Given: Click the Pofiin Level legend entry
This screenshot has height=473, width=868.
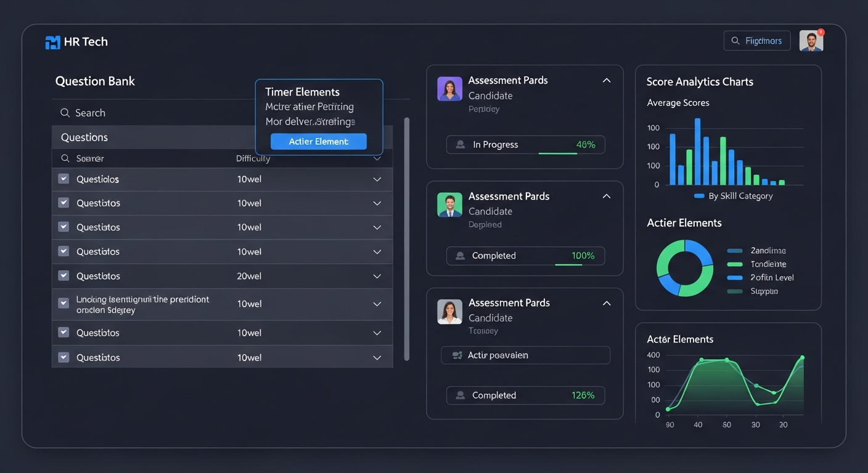Looking at the screenshot, I should pyautogui.click(x=771, y=278).
